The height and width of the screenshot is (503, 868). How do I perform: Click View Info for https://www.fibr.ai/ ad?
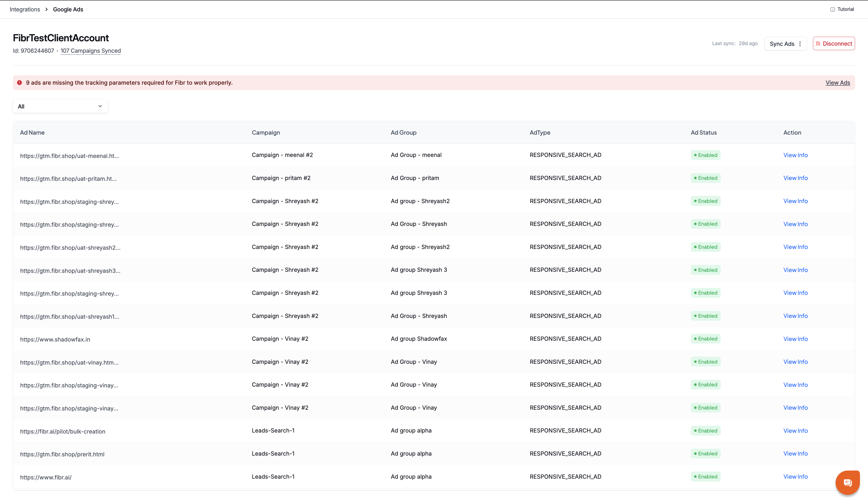(x=795, y=476)
